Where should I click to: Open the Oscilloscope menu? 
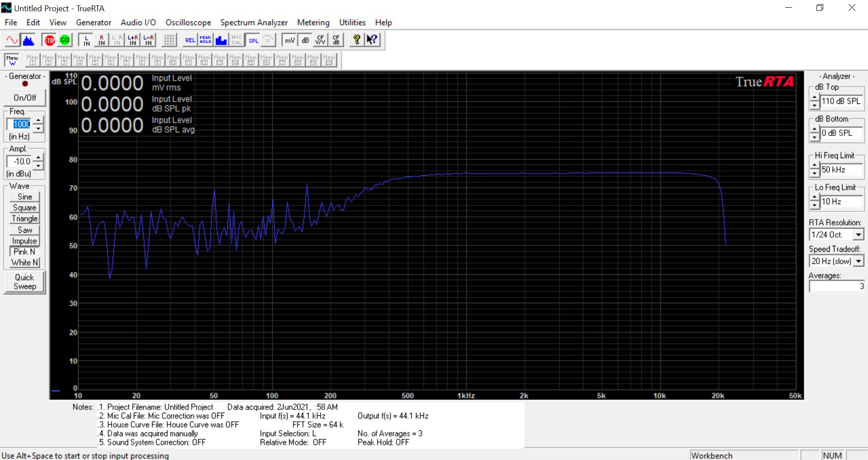[188, 23]
